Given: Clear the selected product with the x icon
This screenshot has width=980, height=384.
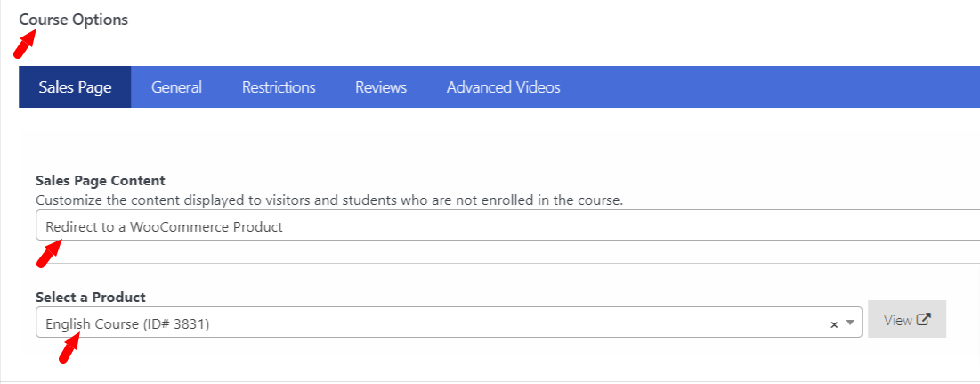Looking at the screenshot, I should point(834,324).
